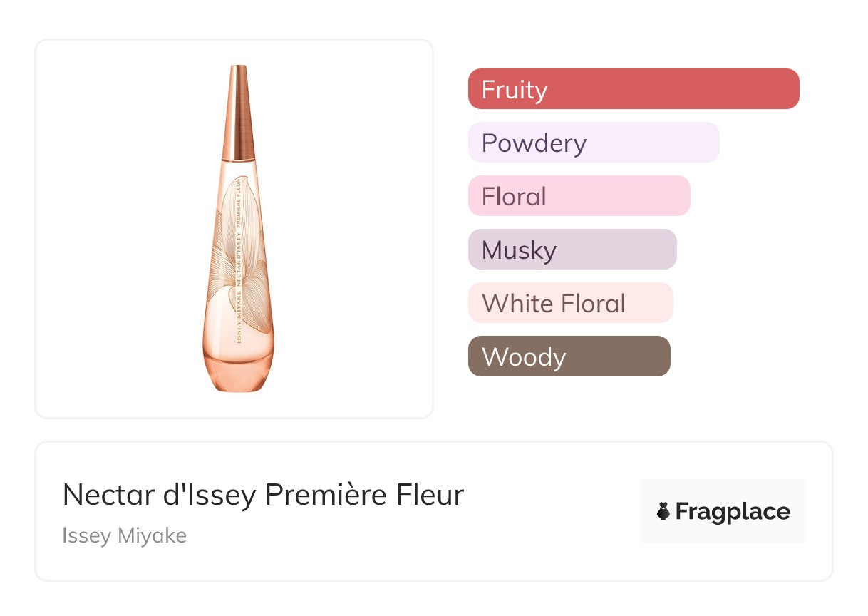
Task: Click the Fragplace wordmark text
Action: pyautogui.click(x=733, y=511)
